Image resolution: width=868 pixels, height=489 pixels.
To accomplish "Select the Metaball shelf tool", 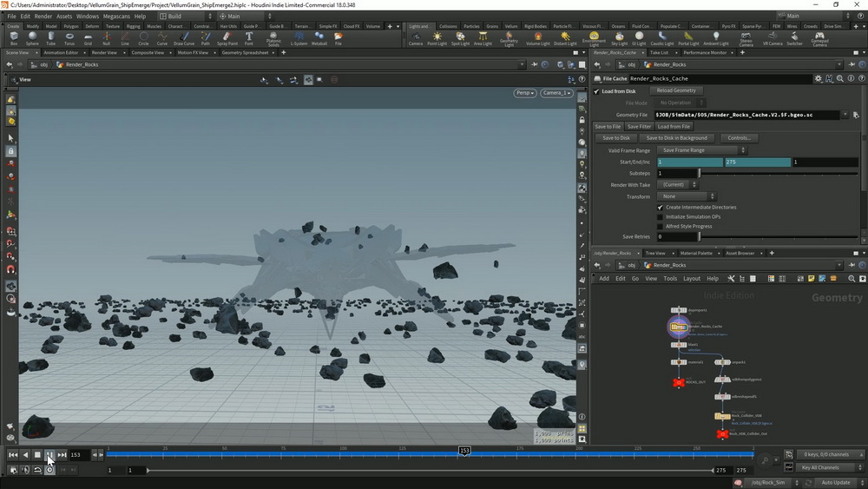I will pyautogui.click(x=319, y=38).
